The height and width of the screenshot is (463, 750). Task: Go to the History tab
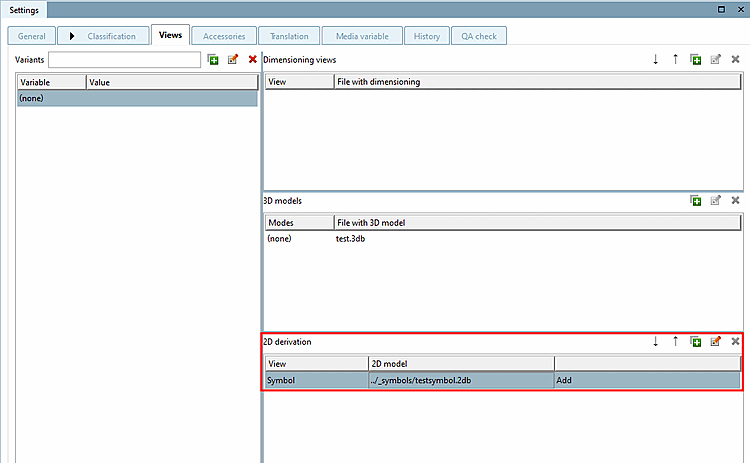pyautogui.click(x=427, y=36)
